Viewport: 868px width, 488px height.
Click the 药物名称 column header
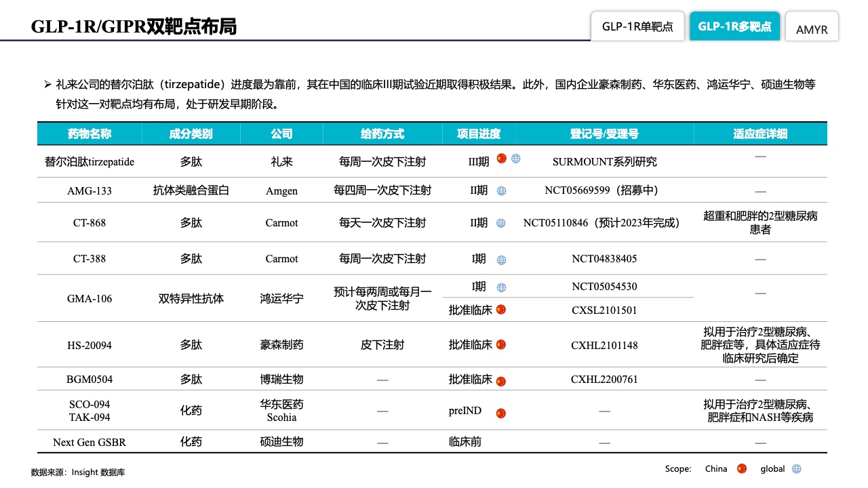(x=90, y=134)
